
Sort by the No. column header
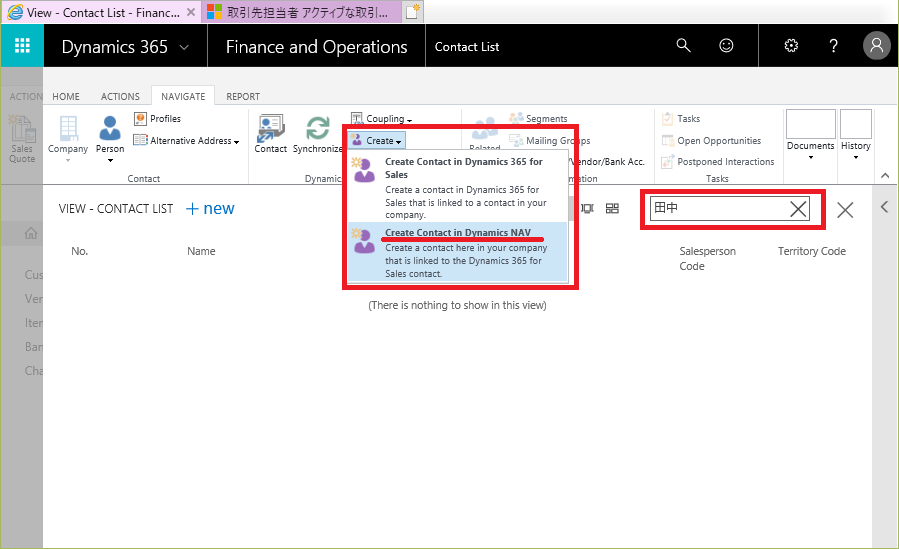[x=80, y=251]
